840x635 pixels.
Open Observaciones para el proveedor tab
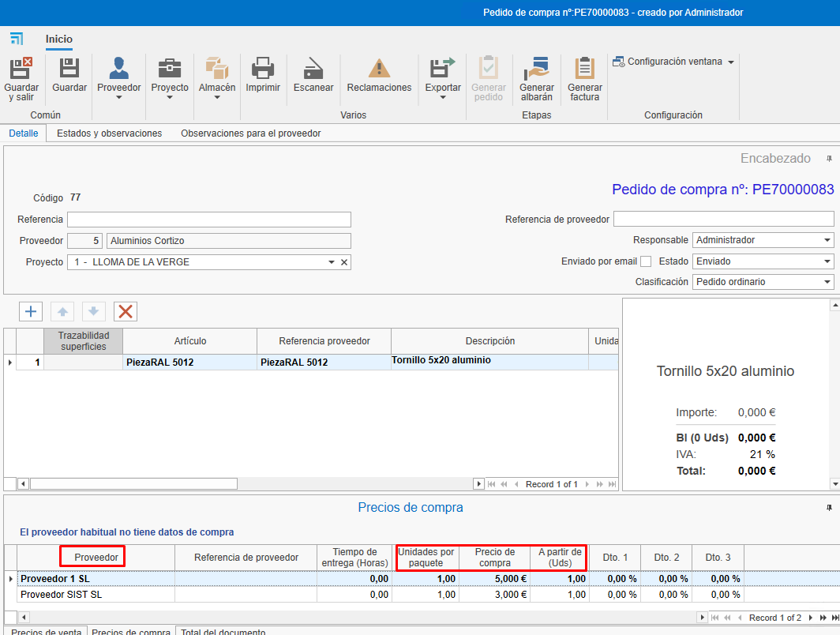(251, 133)
